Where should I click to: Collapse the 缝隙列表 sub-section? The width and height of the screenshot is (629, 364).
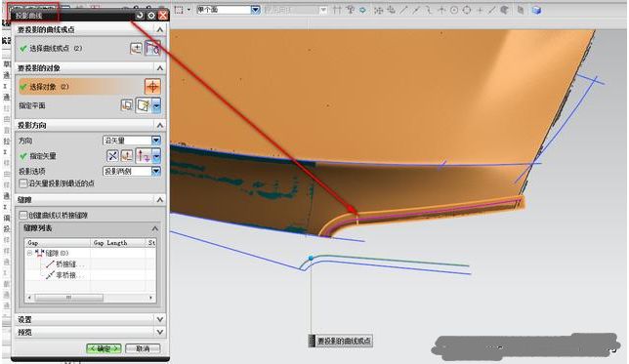tap(155, 228)
